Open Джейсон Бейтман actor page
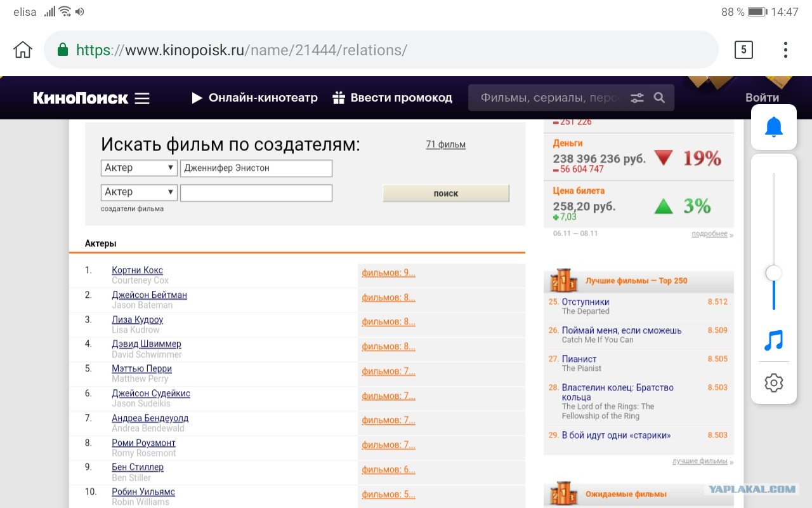 point(149,295)
